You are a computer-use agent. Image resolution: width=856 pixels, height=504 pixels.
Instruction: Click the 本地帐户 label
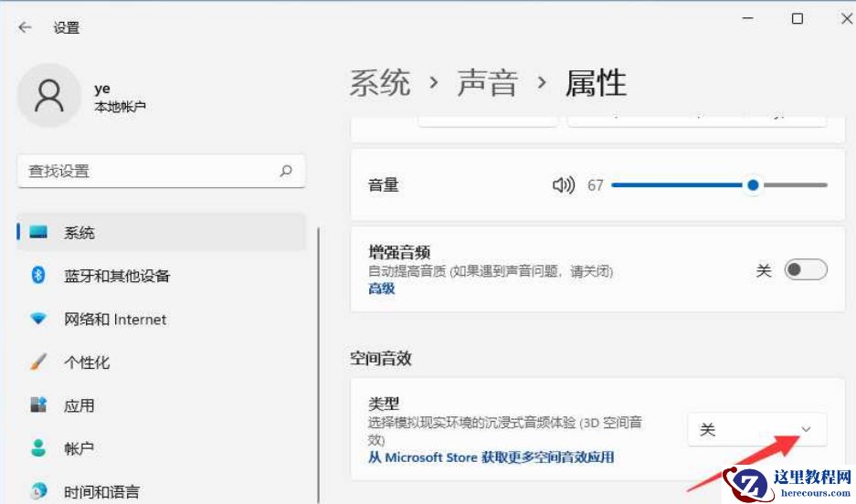click(120, 107)
